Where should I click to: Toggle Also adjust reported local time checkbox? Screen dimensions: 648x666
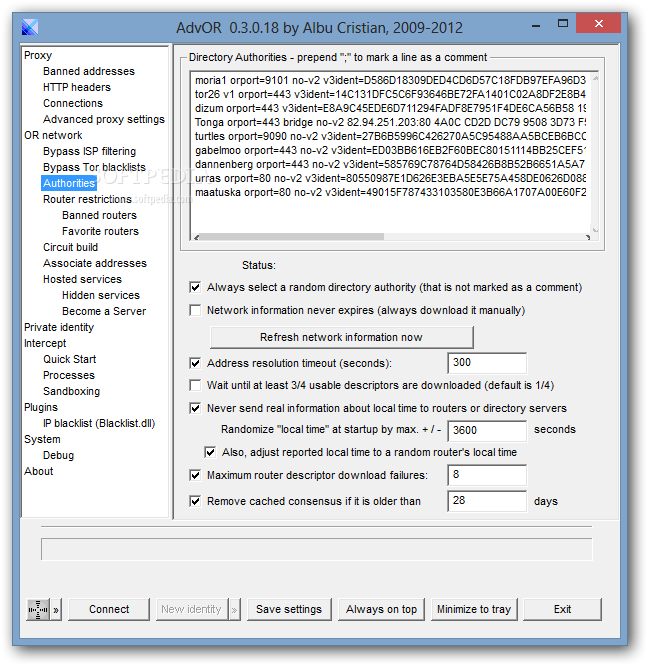point(210,452)
